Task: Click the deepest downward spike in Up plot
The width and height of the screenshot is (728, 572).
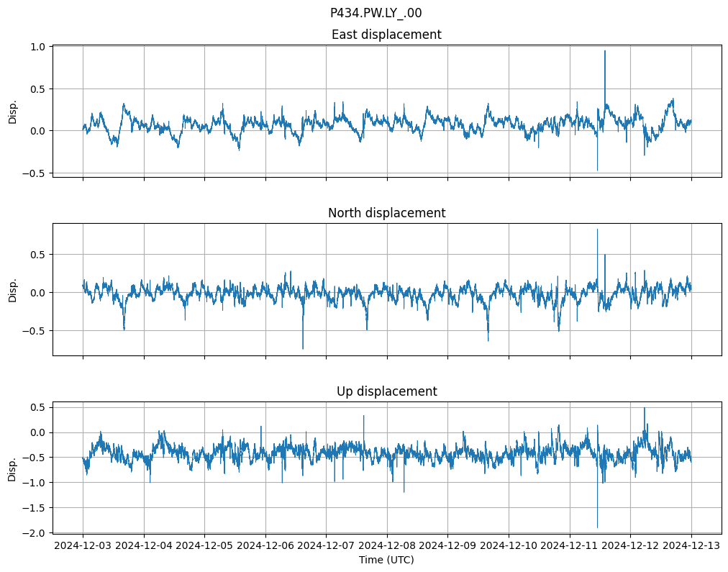Action: [x=597, y=527]
